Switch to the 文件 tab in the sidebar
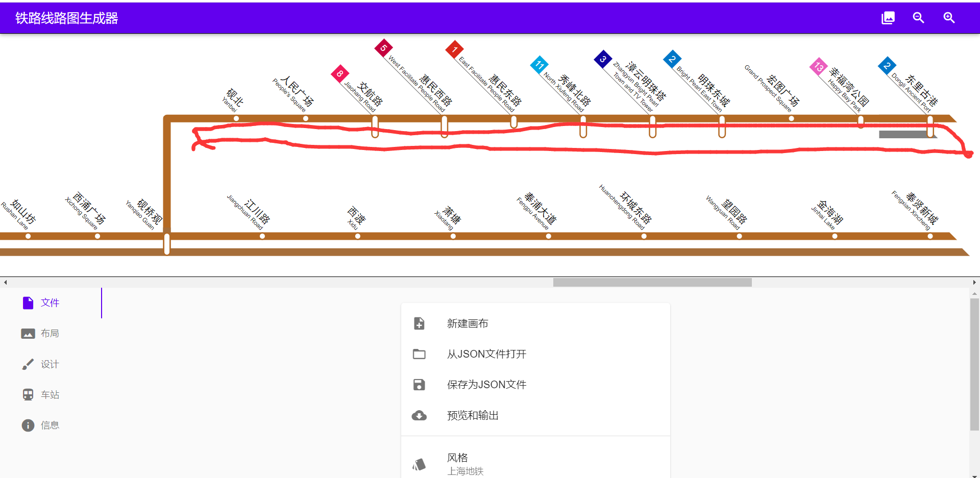The height and width of the screenshot is (478, 980). (x=50, y=303)
